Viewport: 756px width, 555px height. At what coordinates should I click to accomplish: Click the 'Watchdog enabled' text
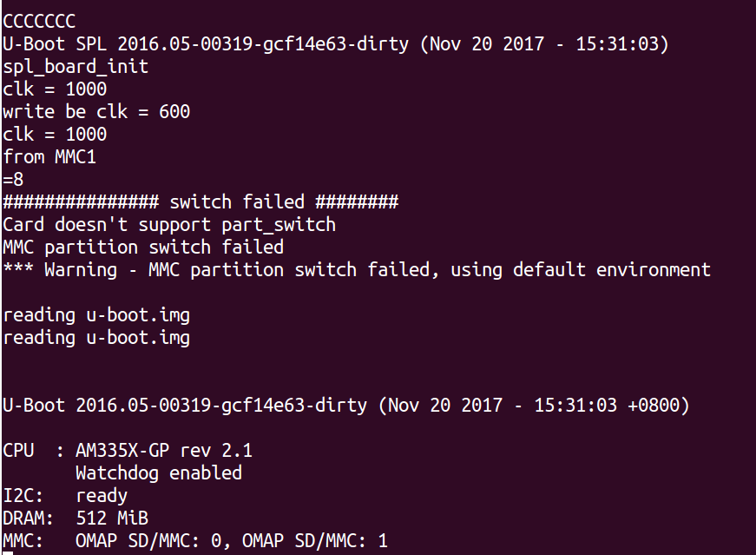[159, 473]
